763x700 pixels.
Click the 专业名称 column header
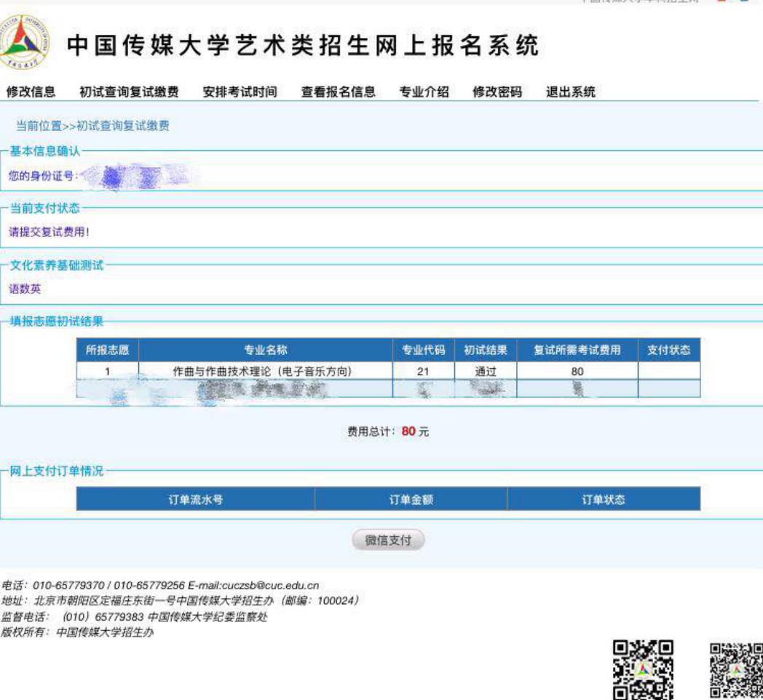point(265,350)
